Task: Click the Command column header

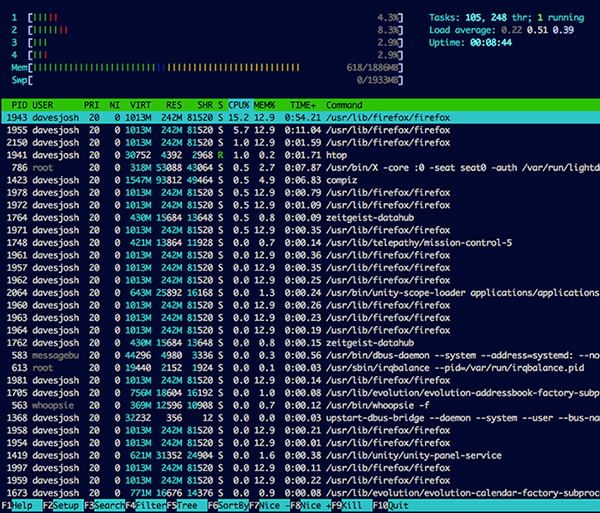Action: pos(344,105)
